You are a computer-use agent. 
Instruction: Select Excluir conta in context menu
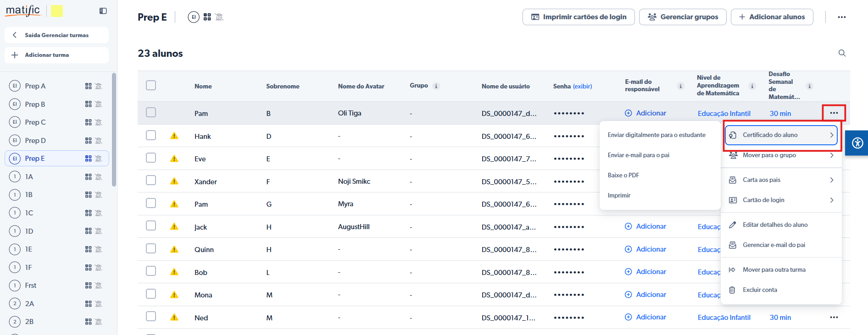click(760, 290)
